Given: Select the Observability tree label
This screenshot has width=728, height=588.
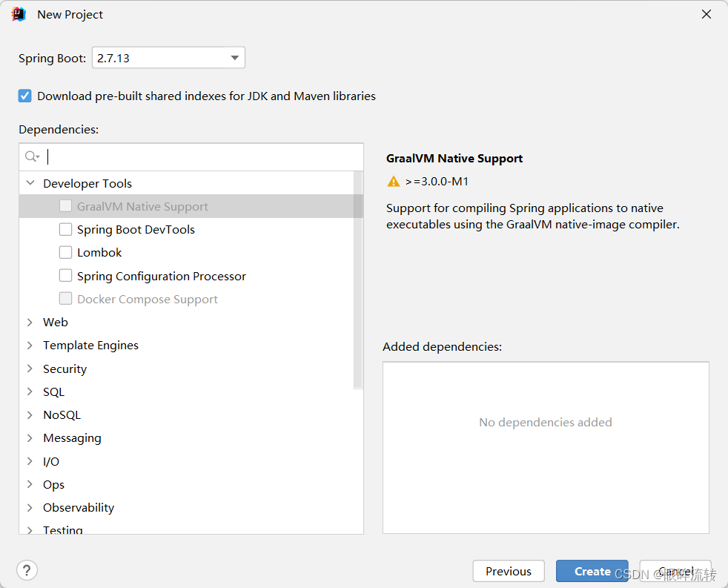Looking at the screenshot, I should click(x=79, y=508).
